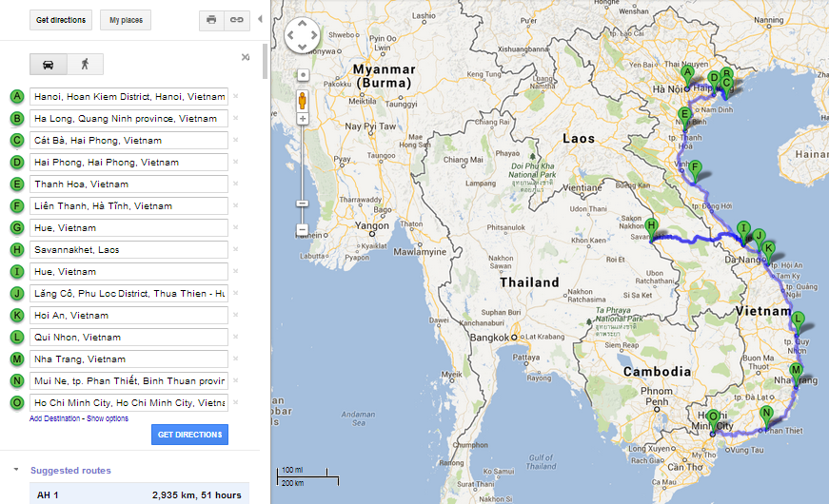Click the Nha Trang, Vietnam input field
The width and height of the screenshot is (829, 504).
129,359
